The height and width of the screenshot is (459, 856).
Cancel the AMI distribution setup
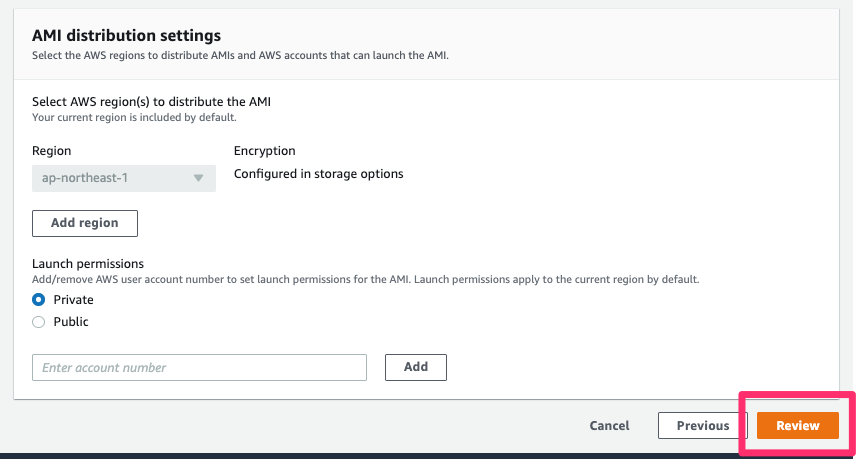click(x=609, y=426)
